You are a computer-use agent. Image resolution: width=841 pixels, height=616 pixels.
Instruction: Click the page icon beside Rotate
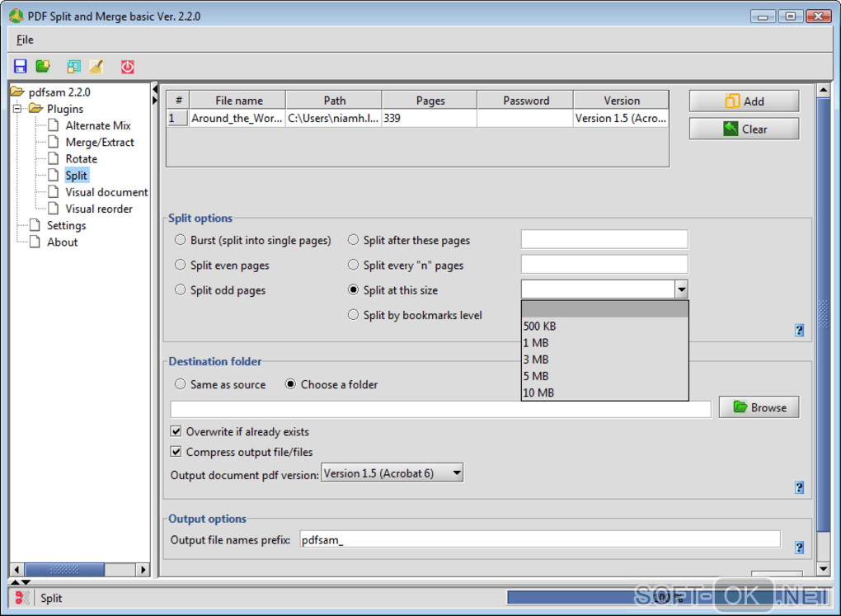54,159
